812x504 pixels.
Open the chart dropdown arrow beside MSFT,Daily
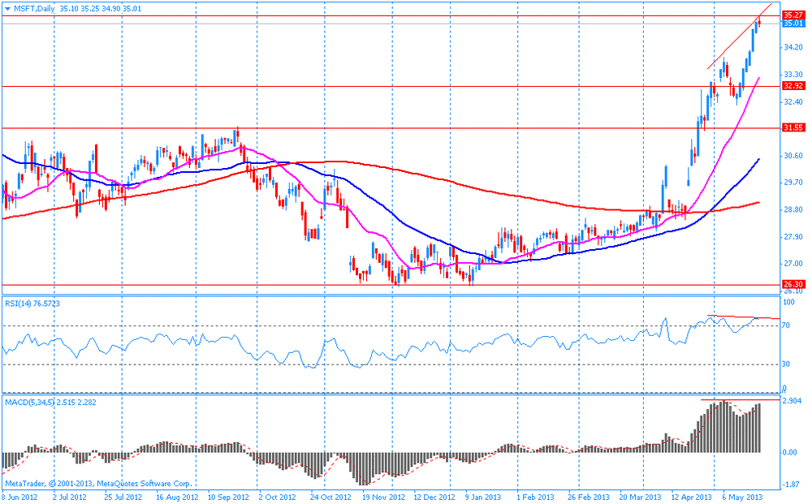point(8,9)
